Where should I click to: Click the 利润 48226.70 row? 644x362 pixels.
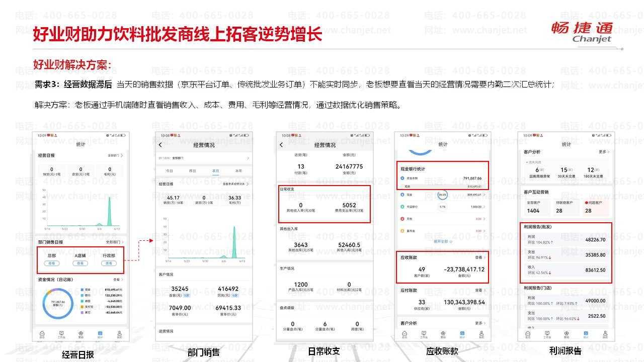click(567, 240)
